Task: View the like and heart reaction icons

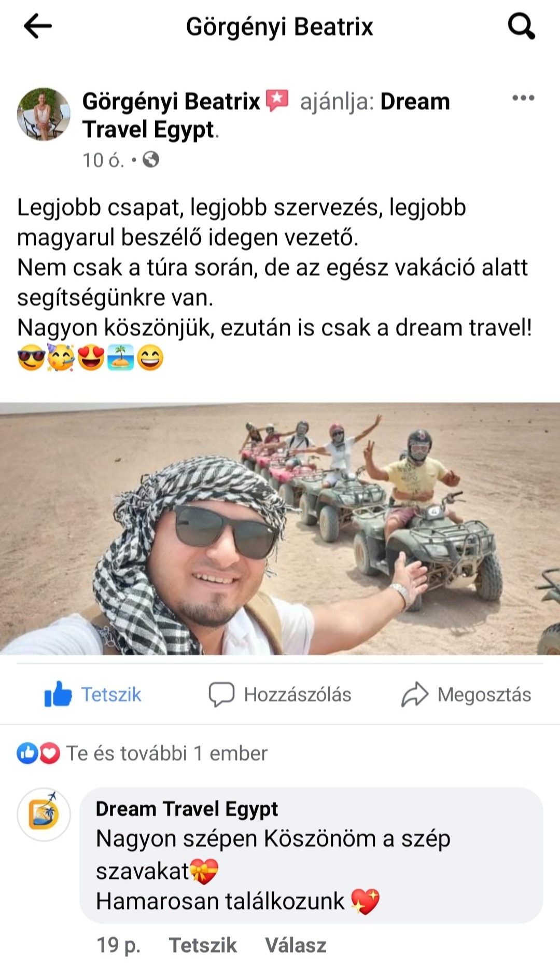Action: point(38,753)
